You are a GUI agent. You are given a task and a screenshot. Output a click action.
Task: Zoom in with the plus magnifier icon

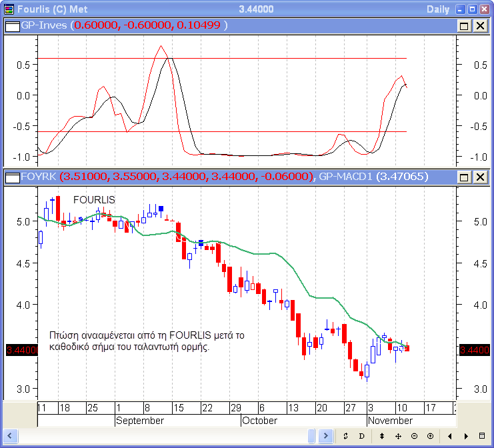tap(430, 436)
